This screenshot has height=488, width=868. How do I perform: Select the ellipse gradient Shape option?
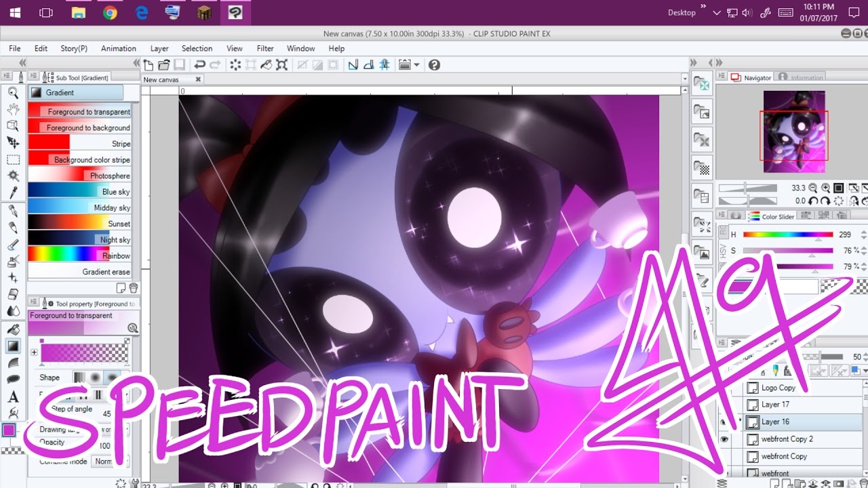click(112, 377)
